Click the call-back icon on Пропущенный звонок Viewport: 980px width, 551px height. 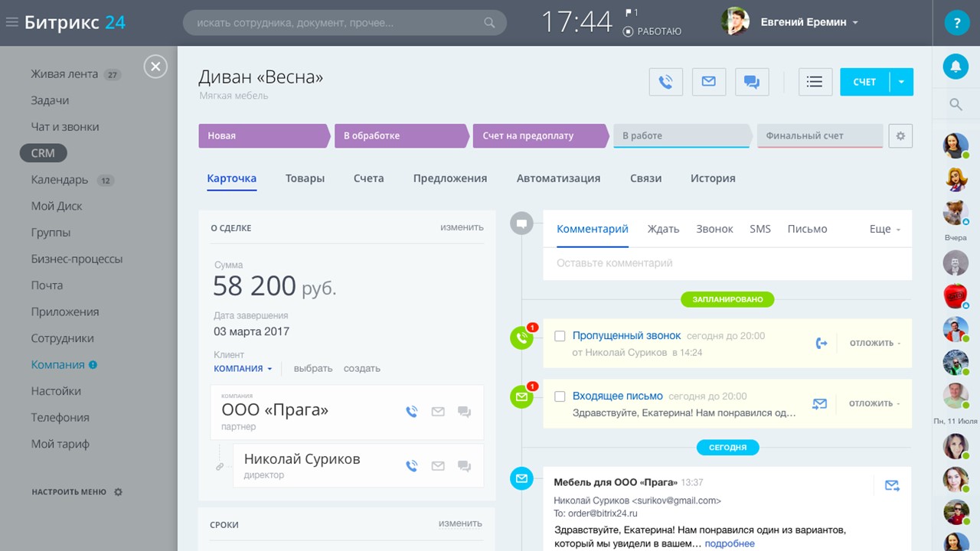click(x=822, y=343)
